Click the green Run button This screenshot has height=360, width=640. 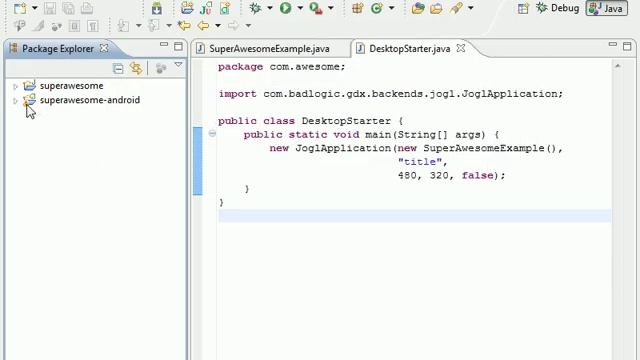pyautogui.click(x=286, y=8)
